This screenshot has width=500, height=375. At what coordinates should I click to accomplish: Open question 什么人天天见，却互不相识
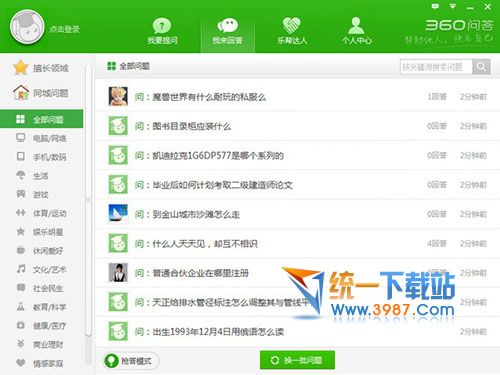(x=205, y=244)
